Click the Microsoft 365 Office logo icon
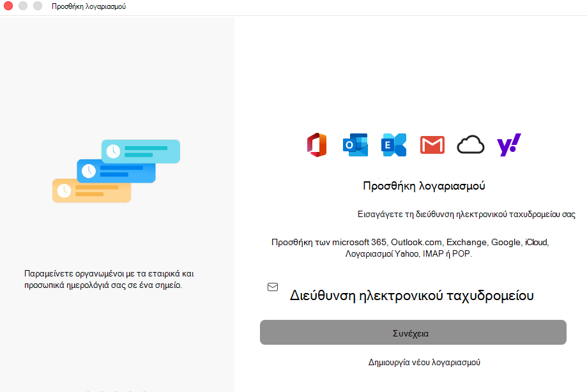Image resolution: width=587 pixels, height=392 pixels. (x=317, y=145)
